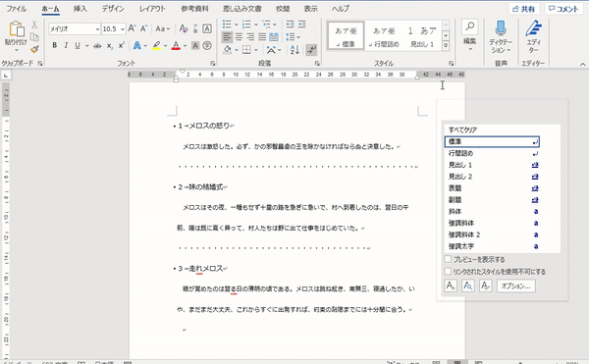Screen dimensions: 589x364
Task: Clear all formatting with the eraser A icon
Action: pyautogui.click(x=184, y=28)
